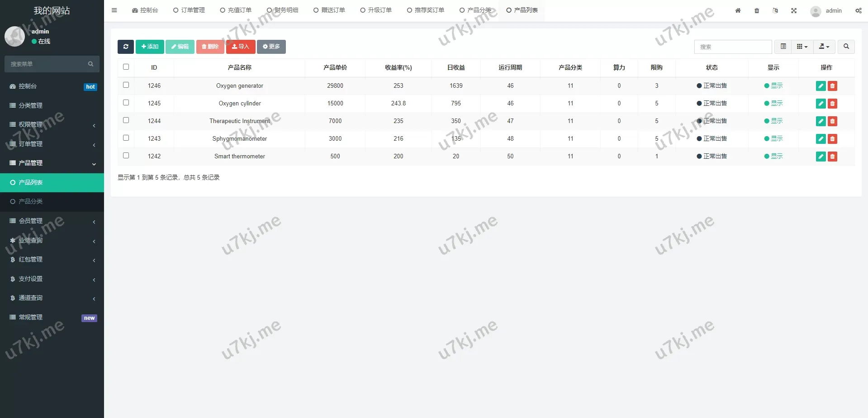868x418 pixels.
Task: Edit the Oxygen generator row
Action: 821,86
